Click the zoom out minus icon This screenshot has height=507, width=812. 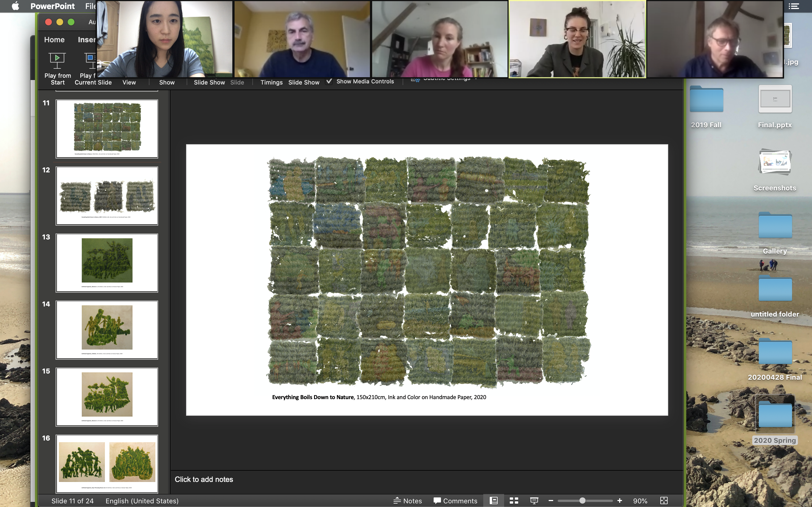tap(551, 501)
